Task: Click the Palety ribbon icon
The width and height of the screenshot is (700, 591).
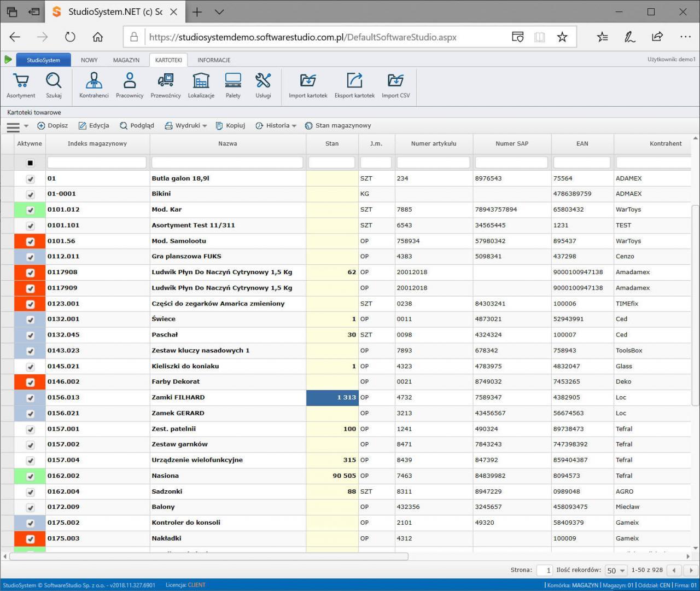Action: click(x=233, y=81)
